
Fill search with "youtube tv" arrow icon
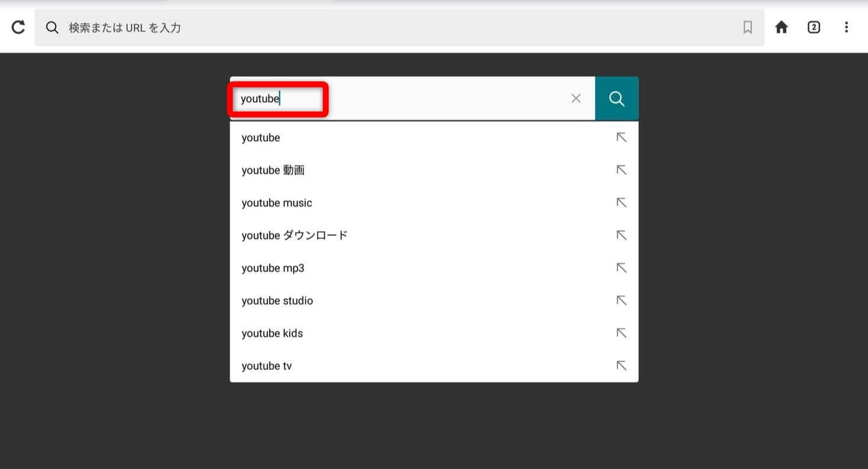(621, 366)
